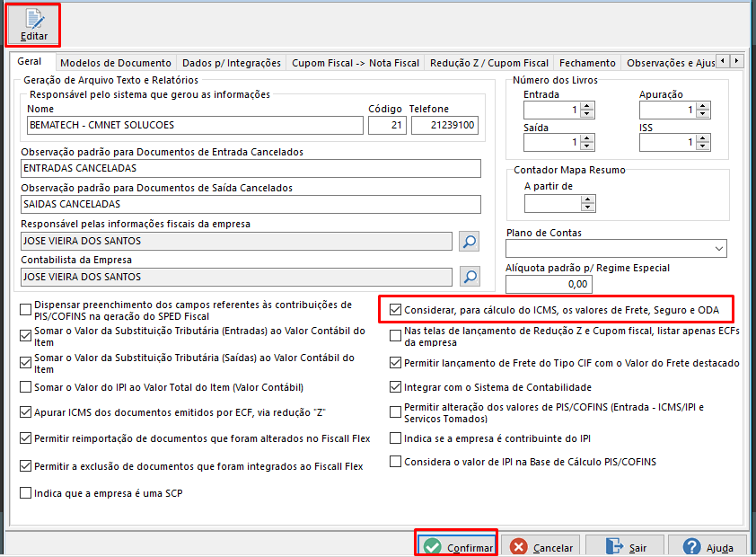Enable Indica se empresa é contribuinte do IPI
756x557 pixels.
pos(395,438)
